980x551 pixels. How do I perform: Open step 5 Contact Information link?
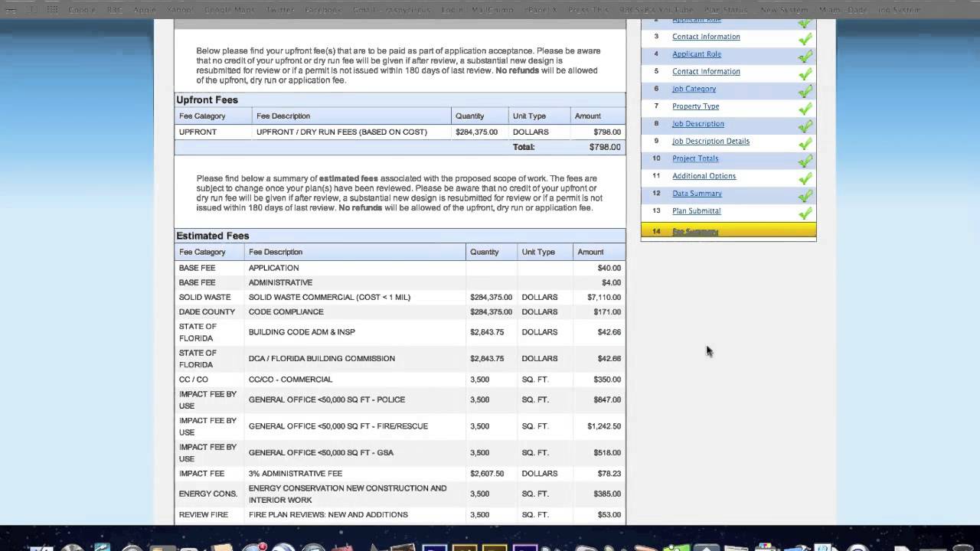tap(706, 72)
